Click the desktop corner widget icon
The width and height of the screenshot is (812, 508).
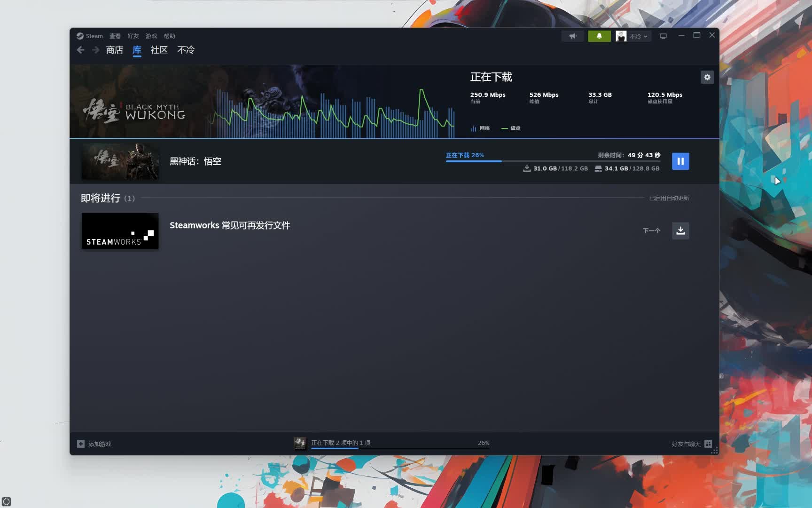tap(6, 501)
